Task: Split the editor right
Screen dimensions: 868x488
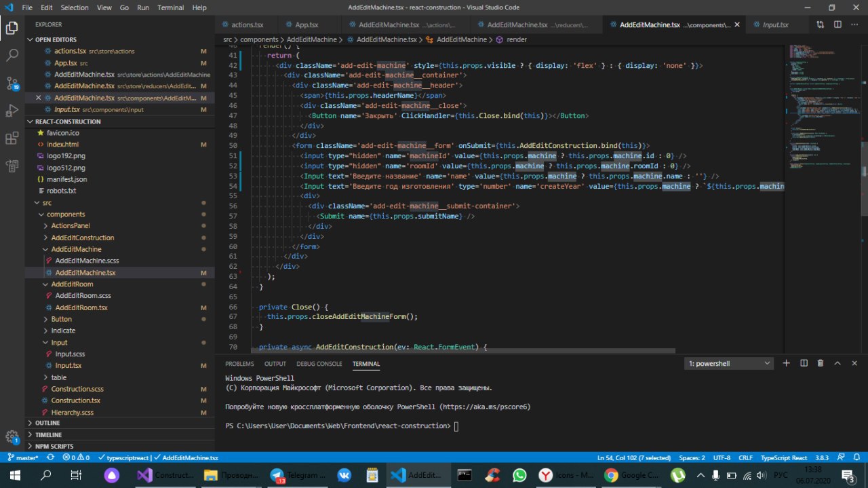Action: 837,24
